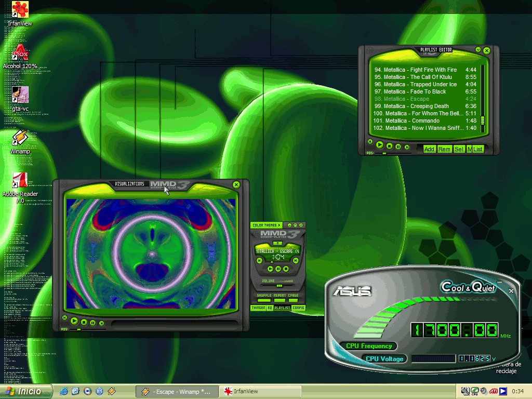
Task: Click the Sel button in Playlist Editor
Action: click(x=459, y=149)
